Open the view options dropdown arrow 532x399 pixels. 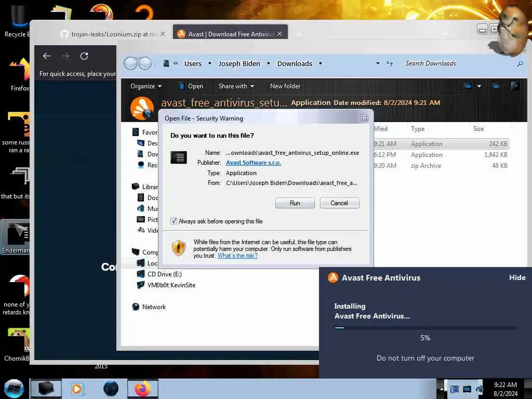pyautogui.click(x=479, y=86)
